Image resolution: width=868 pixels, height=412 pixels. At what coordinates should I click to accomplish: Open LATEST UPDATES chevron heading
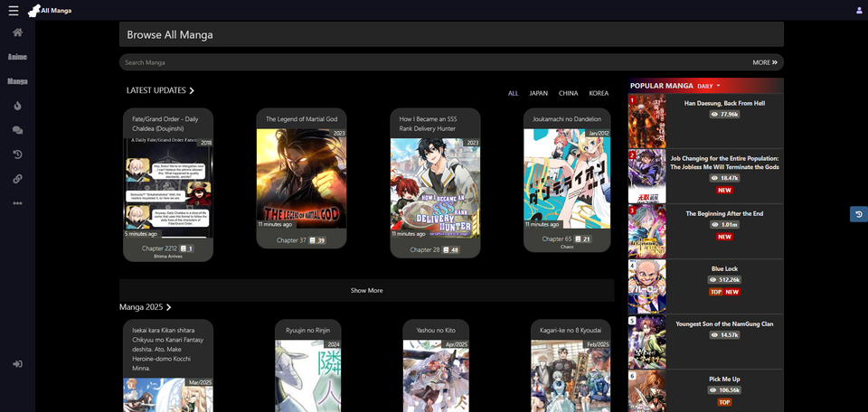tap(161, 90)
